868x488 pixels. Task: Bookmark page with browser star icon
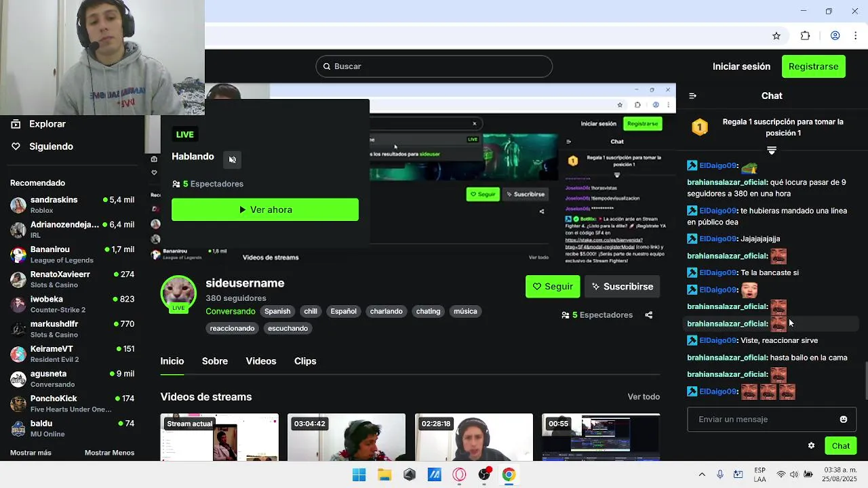tap(776, 36)
